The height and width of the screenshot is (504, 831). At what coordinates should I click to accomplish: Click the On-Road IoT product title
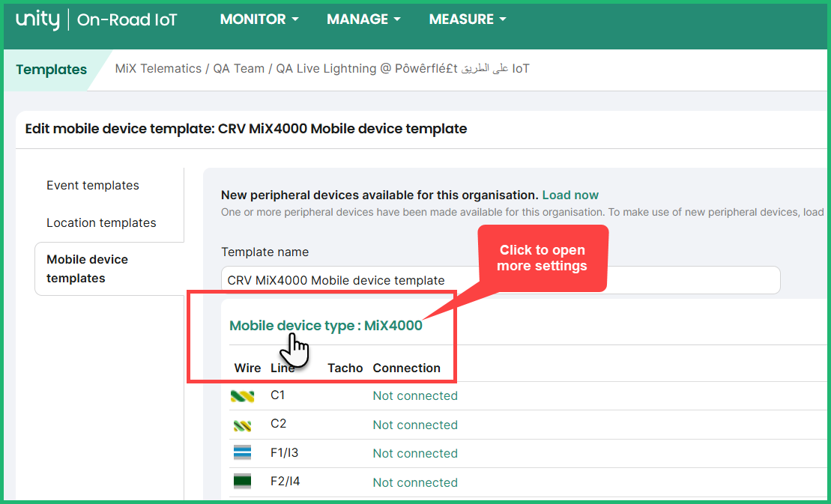click(127, 20)
